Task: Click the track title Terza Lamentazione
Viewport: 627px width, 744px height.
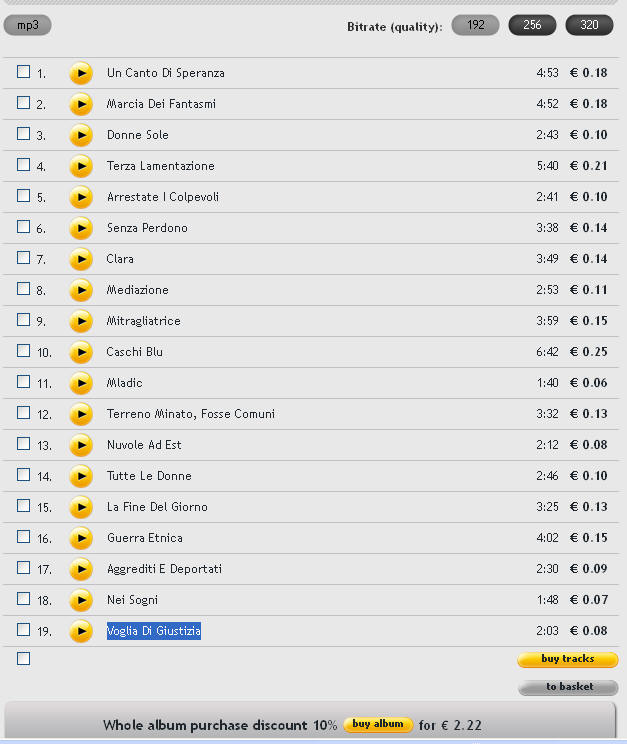Action: 160,166
